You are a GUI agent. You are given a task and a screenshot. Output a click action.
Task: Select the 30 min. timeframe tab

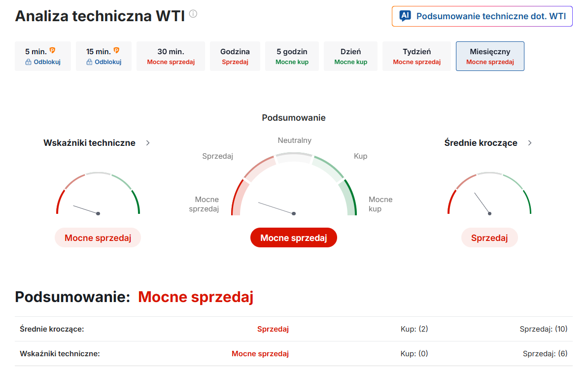171,56
